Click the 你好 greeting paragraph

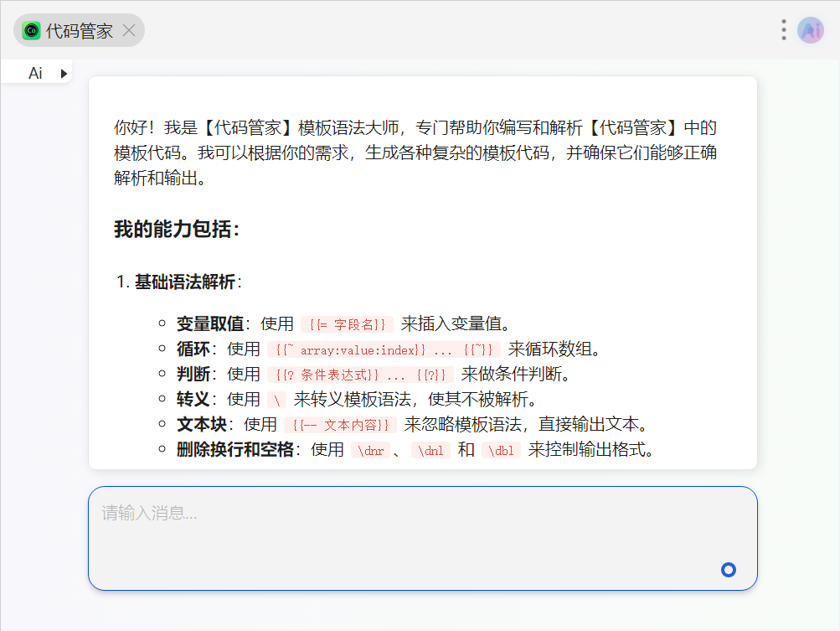[x=415, y=153]
